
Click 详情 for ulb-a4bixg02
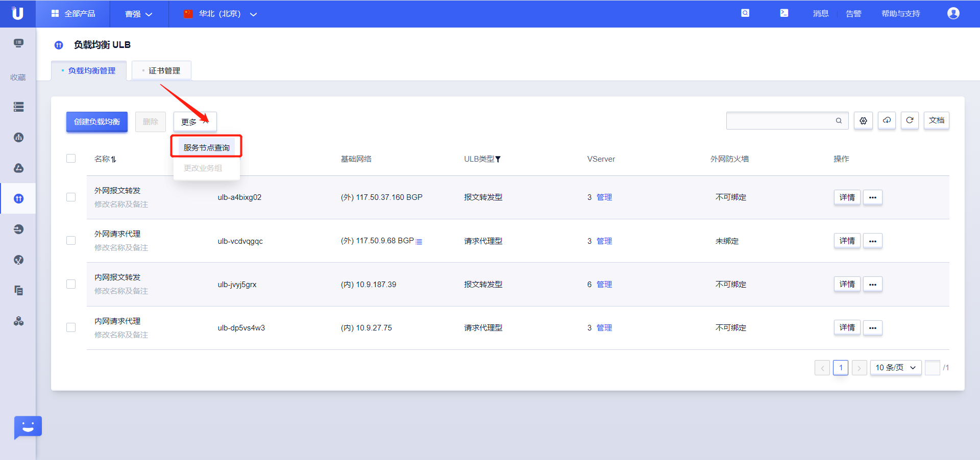[847, 197]
